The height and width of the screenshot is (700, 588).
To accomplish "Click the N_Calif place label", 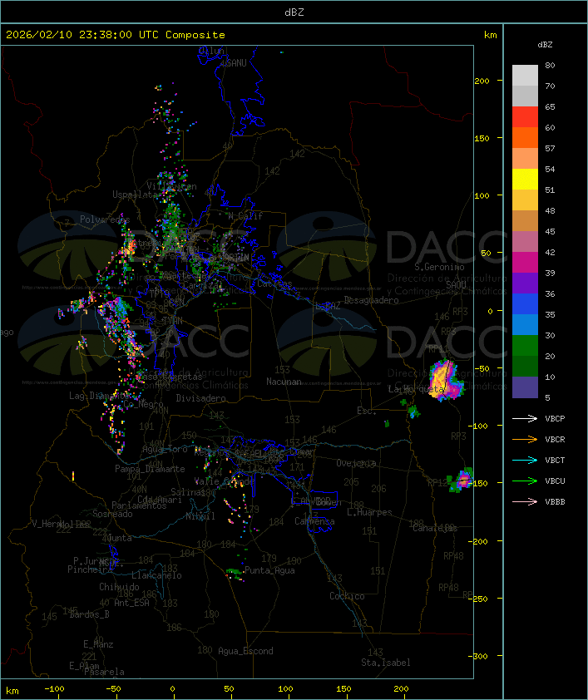I will pyautogui.click(x=245, y=216).
